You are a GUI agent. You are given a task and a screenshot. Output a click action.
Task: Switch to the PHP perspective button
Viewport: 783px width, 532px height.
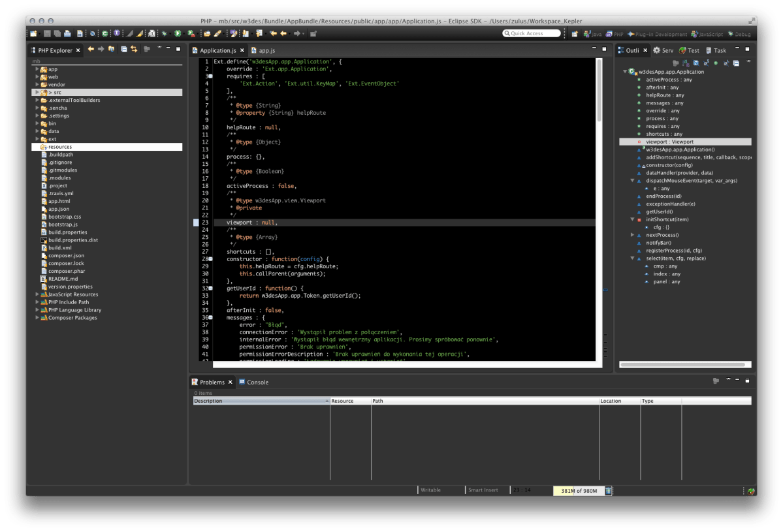coord(615,35)
